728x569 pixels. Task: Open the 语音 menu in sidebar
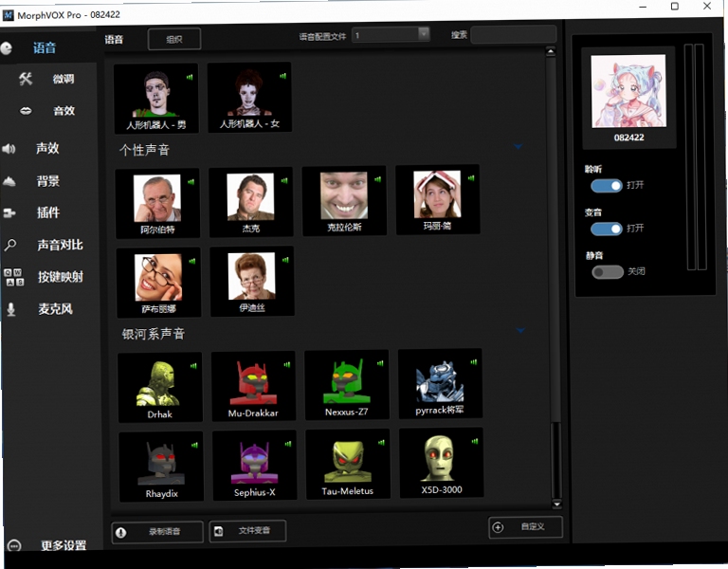coord(45,47)
